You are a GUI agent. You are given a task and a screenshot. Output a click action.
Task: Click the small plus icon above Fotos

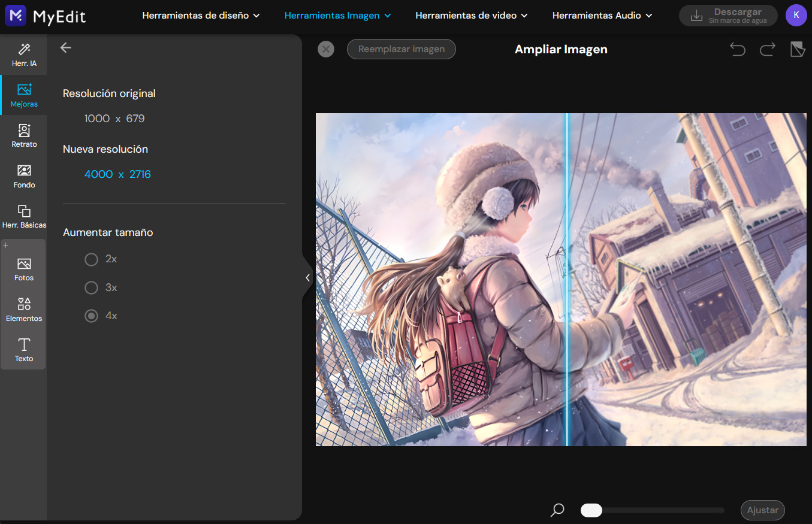pos(6,246)
